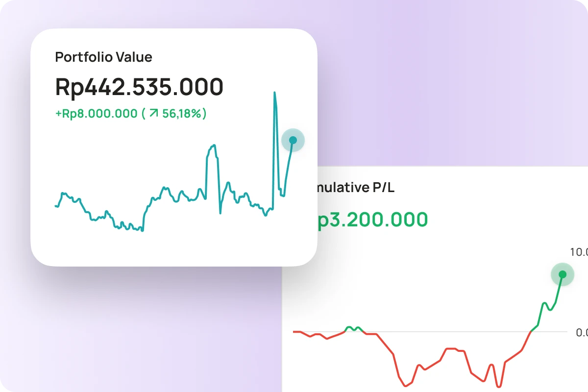Select the green data point on the P/L chart
The image size is (588, 392).
pos(563,274)
